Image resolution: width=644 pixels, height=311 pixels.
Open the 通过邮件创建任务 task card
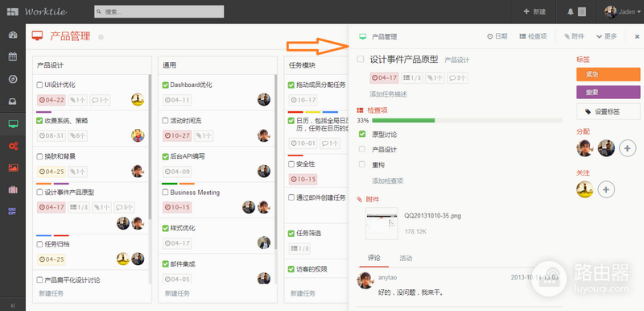(x=316, y=206)
